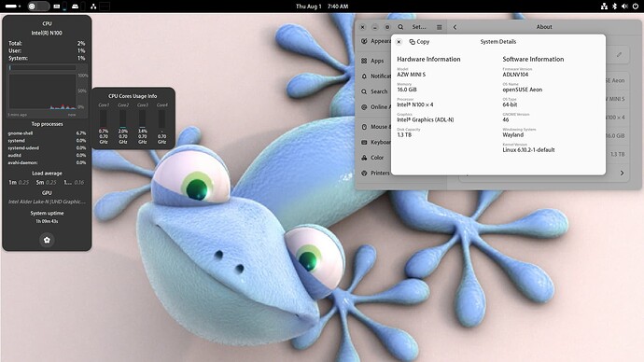Open Search in Settings sidebar
The height and width of the screenshot is (362, 644).
tap(374, 91)
